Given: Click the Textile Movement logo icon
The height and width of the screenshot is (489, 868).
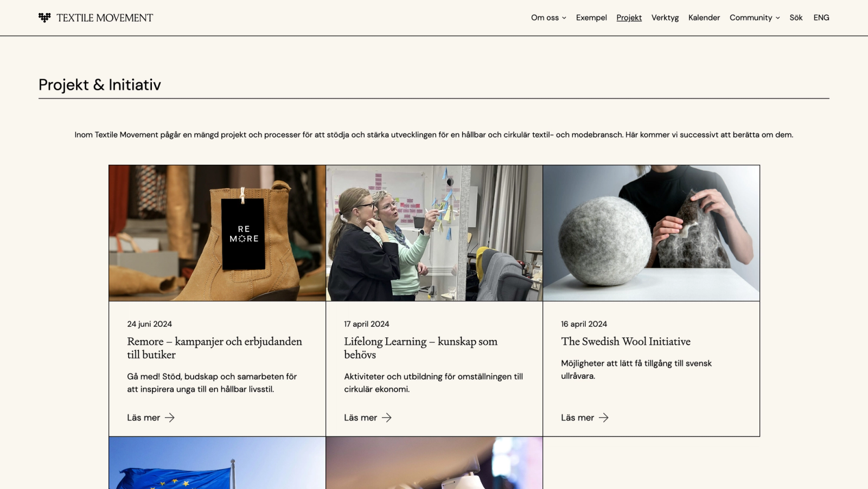Looking at the screenshot, I should click(x=44, y=17).
